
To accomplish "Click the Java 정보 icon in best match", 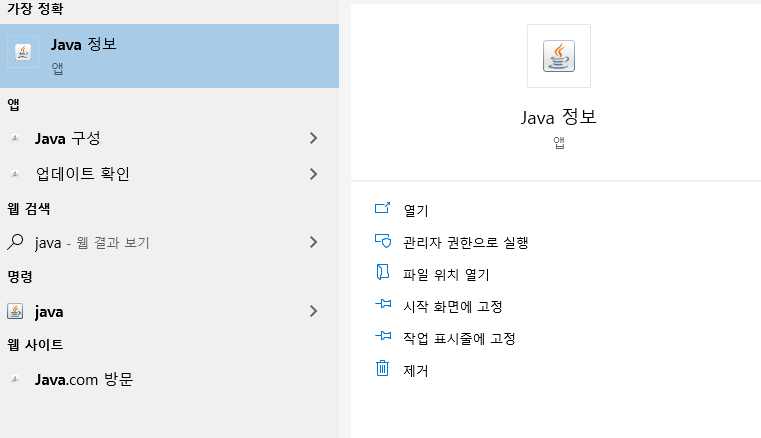I will coord(23,52).
